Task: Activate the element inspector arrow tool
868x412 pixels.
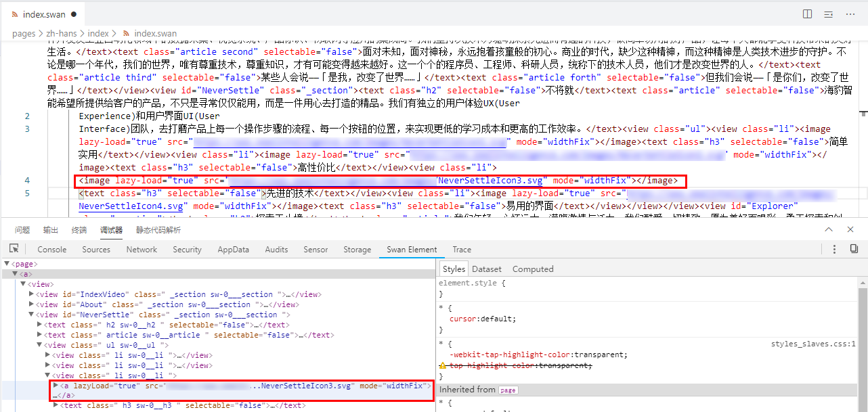Action: pyautogui.click(x=14, y=249)
